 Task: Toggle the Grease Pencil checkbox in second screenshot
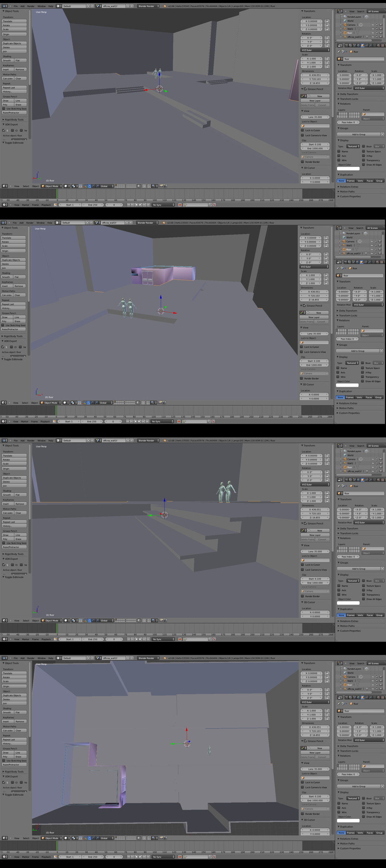[x=304, y=306]
